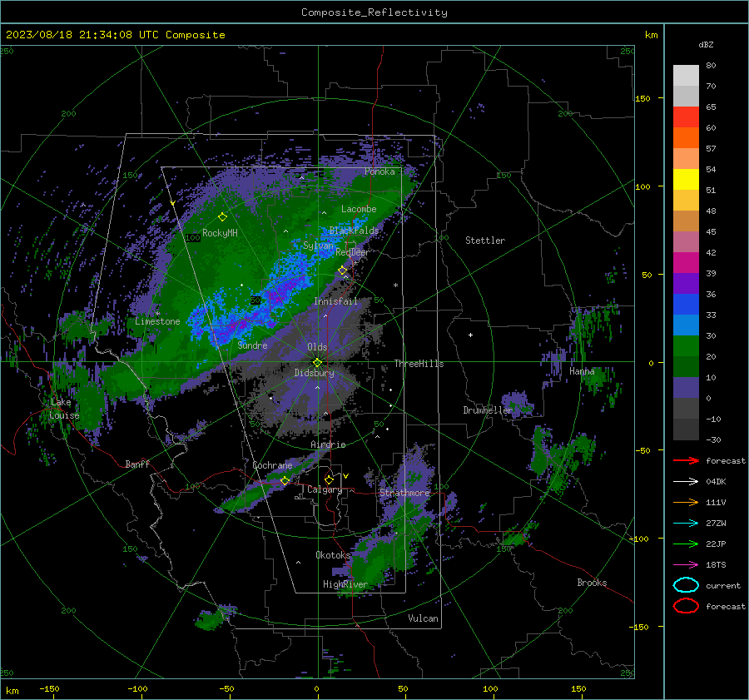
Task: Click the 150 tick on bottom axis
Action: coord(578,688)
